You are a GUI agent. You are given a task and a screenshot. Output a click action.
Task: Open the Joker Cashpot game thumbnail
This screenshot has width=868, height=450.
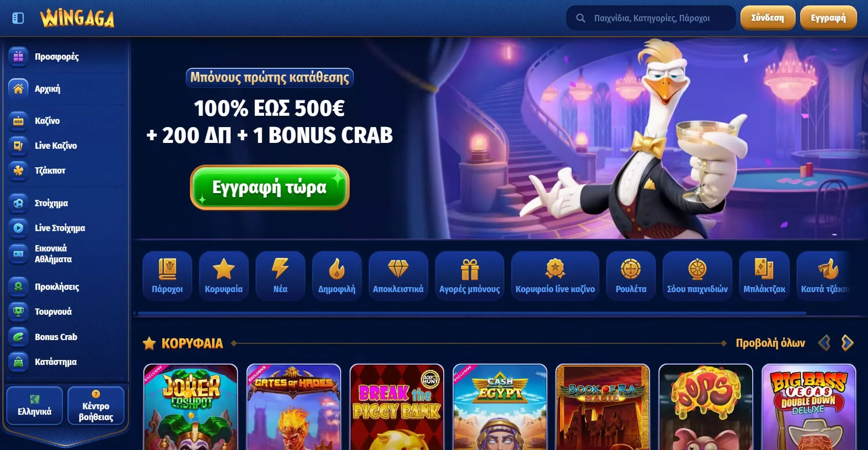pyautogui.click(x=190, y=407)
